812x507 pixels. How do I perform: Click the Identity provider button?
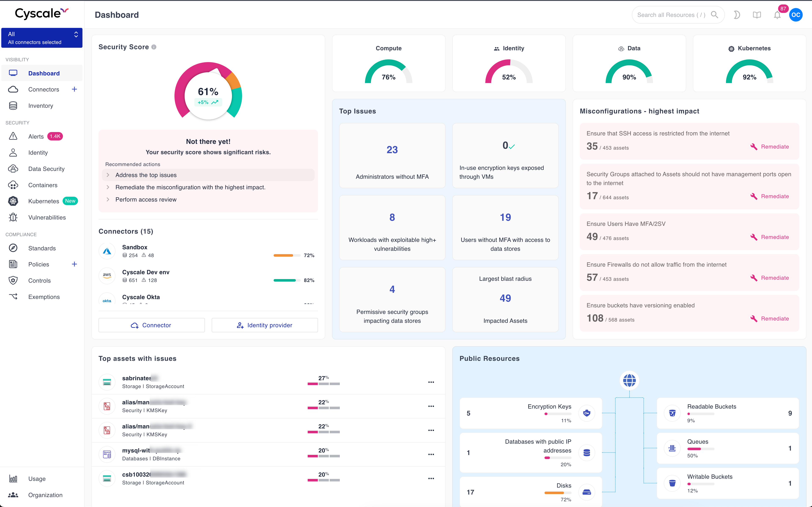click(x=264, y=325)
